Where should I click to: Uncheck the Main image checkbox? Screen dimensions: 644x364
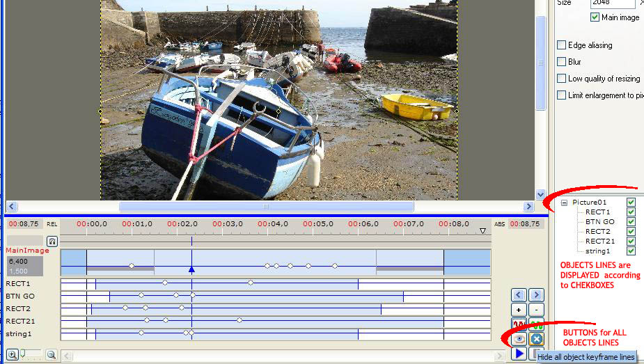click(595, 17)
